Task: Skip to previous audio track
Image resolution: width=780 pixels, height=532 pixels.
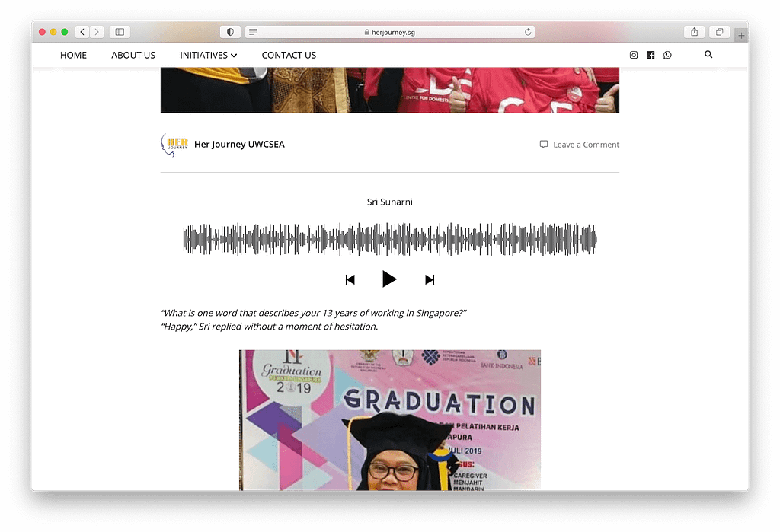Action: point(350,280)
